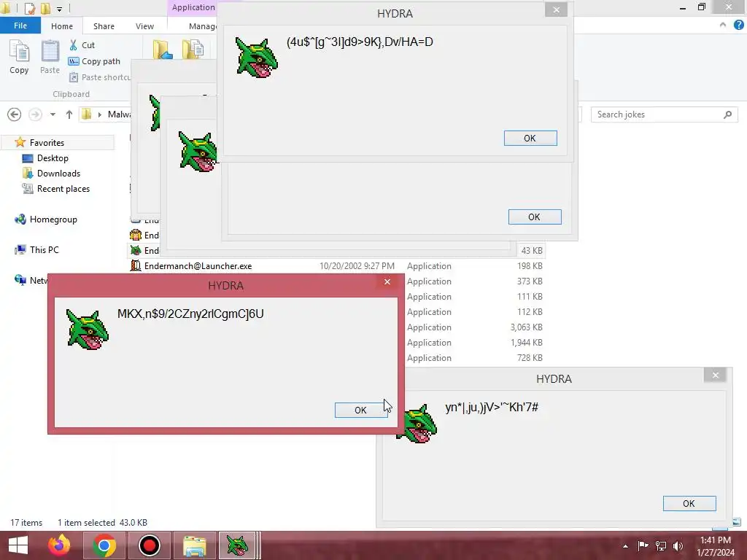747x560 pixels.
Task: Go back with the Back arrow
Action: 15,114
